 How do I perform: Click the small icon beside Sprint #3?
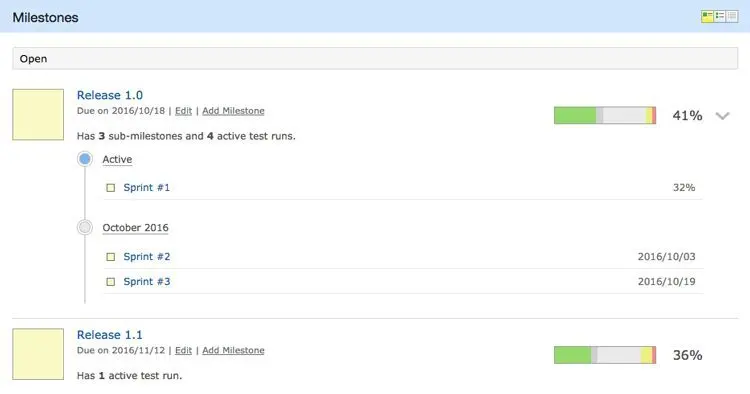[110, 282]
